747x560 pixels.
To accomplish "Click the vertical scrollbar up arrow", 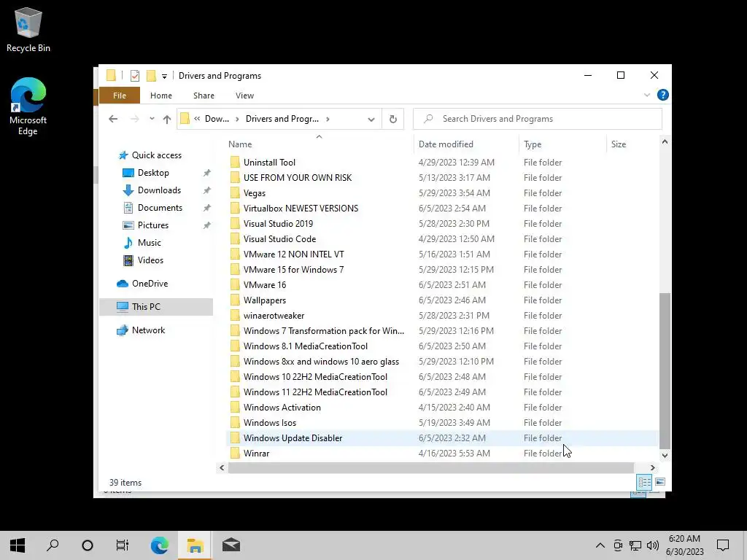I will [665, 141].
